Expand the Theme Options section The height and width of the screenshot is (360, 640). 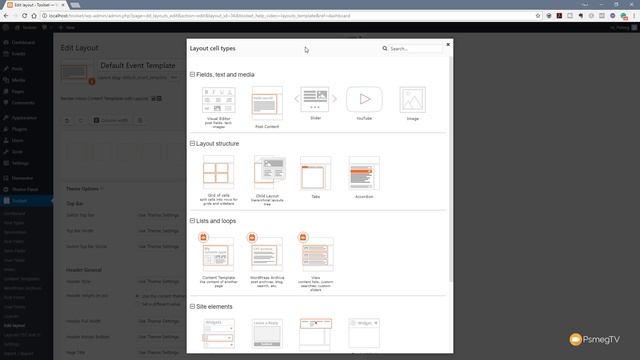pos(84,189)
